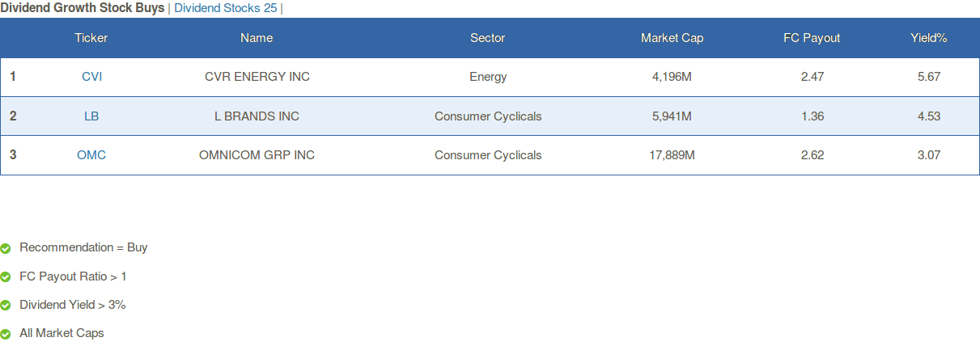Select the CVR ENERGY INC name cell
The width and height of the screenshot is (980, 346).
[257, 77]
